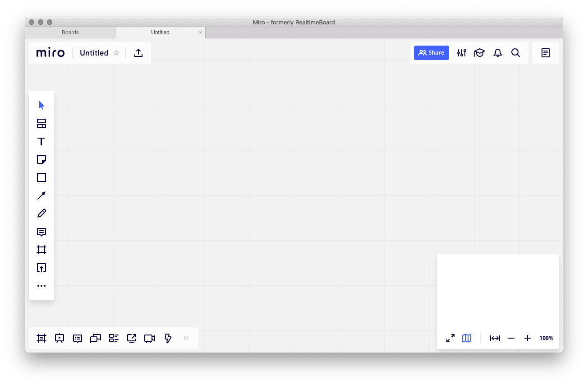This screenshot has height=386, width=588.
Task: Select the Comment tool in left toolbar
Action: (41, 232)
